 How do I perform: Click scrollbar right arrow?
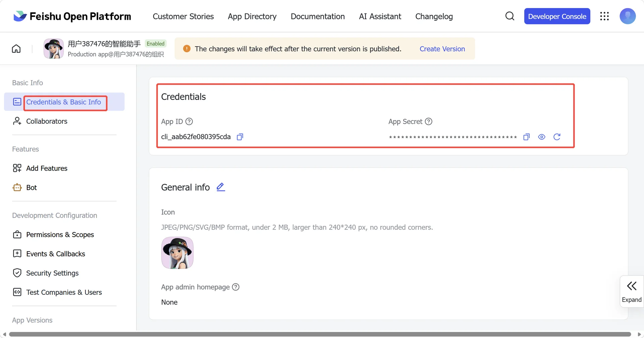(x=639, y=334)
